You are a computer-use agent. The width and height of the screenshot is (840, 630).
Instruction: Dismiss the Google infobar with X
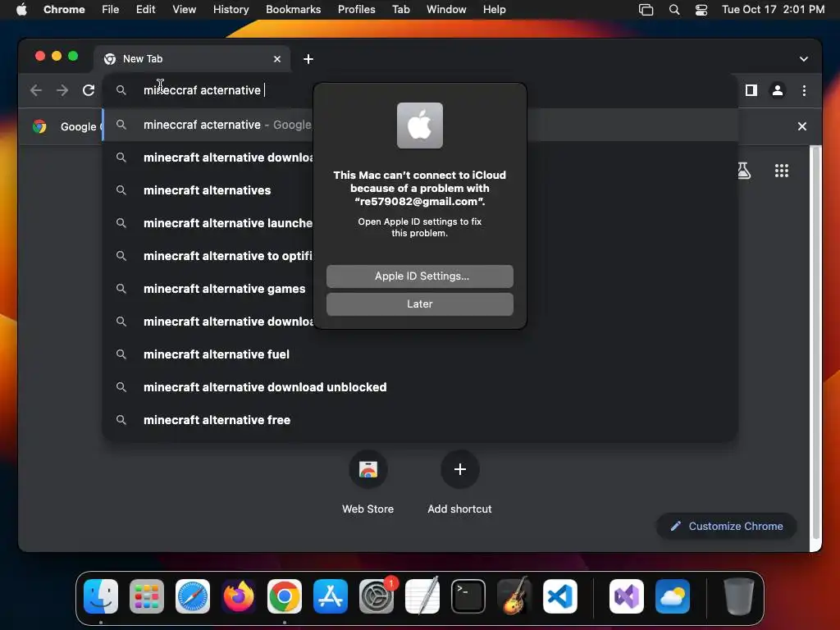(802, 126)
